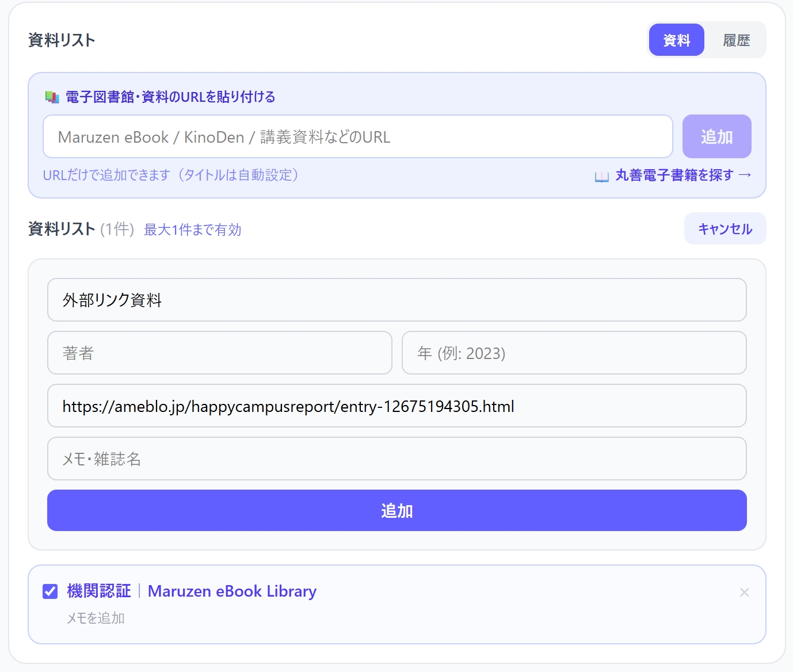Click the 電子図書館・資料のURLを貼り付ける heading

(x=170, y=97)
